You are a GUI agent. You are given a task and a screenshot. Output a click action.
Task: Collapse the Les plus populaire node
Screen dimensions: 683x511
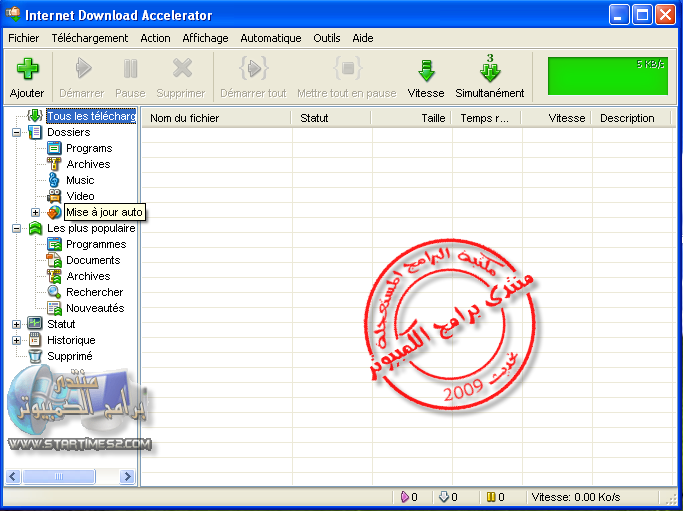(17, 228)
